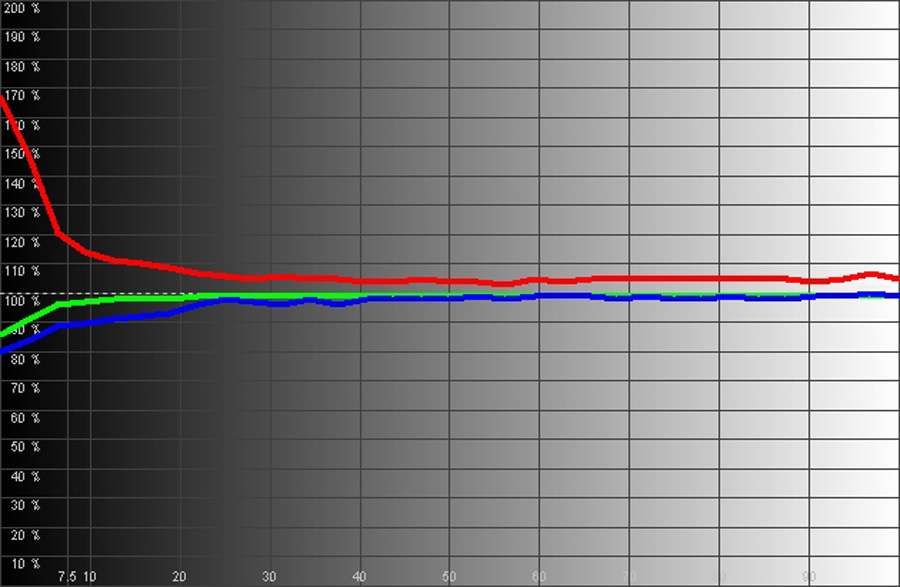Click the 50 % vertical axis label
Image resolution: width=900 pixels, height=587 pixels.
[20, 447]
